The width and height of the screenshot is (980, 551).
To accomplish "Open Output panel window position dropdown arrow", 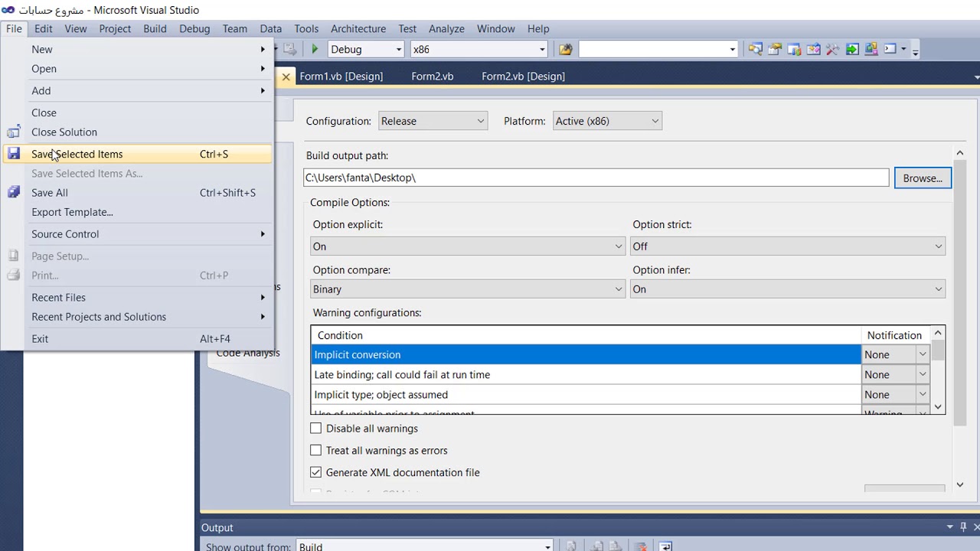I will 950,527.
